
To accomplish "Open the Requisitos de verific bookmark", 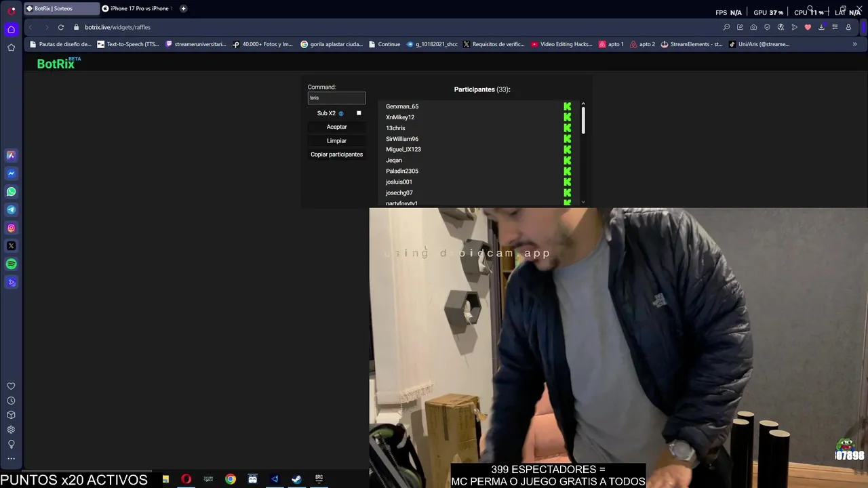I will 494,44.
